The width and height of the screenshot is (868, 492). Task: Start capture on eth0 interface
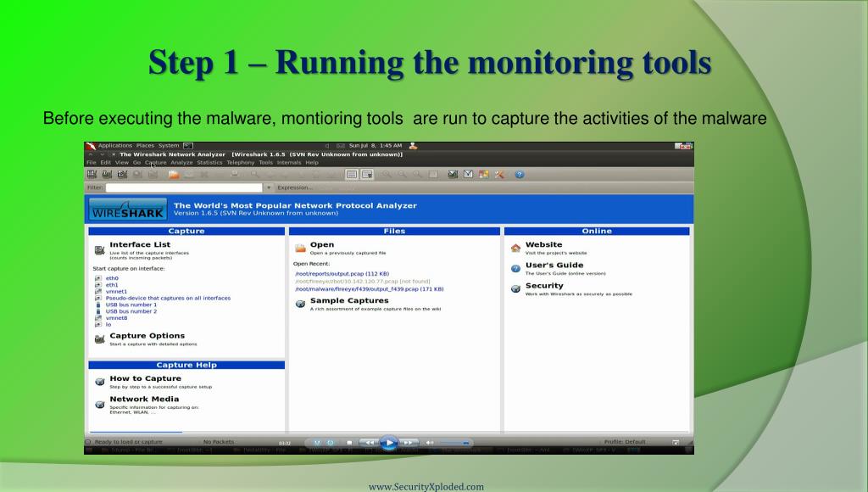[112, 278]
